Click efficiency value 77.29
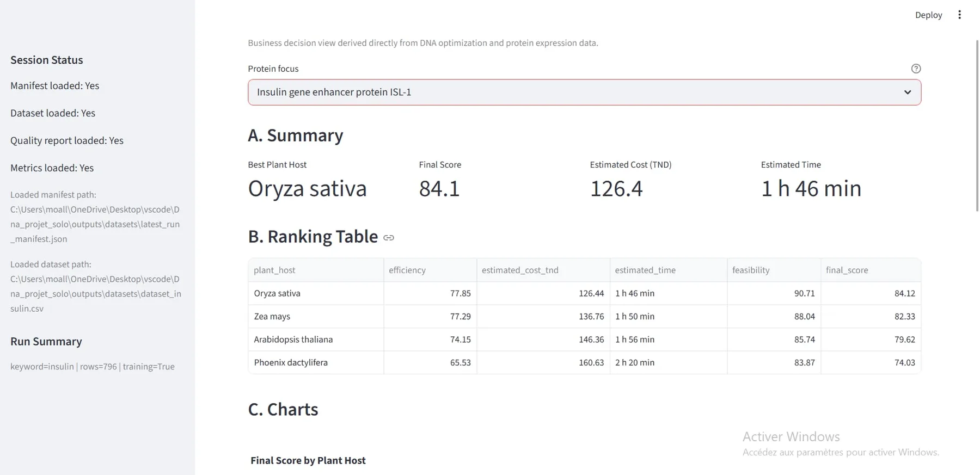The height and width of the screenshot is (475, 980). [430, 316]
